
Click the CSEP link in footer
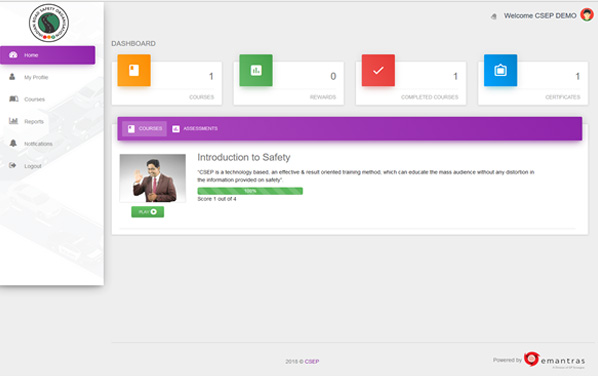(x=312, y=362)
